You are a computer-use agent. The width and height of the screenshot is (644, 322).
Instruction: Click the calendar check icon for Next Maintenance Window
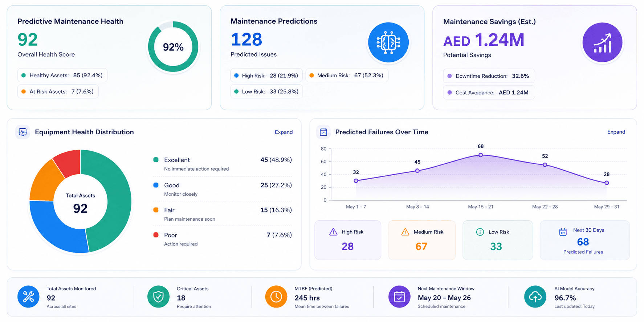point(399,297)
